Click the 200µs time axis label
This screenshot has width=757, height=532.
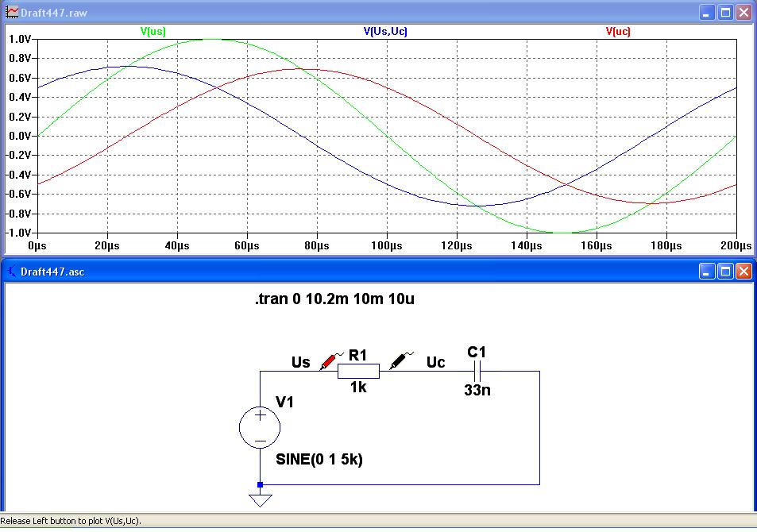pos(736,245)
